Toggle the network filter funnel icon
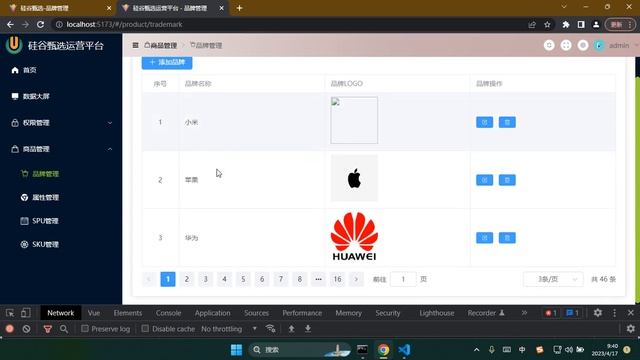 point(47,329)
